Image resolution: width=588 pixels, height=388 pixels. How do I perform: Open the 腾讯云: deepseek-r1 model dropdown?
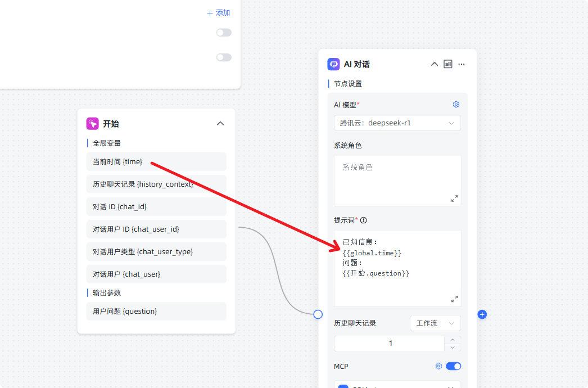pyautogui.click(x=397, y=123)
